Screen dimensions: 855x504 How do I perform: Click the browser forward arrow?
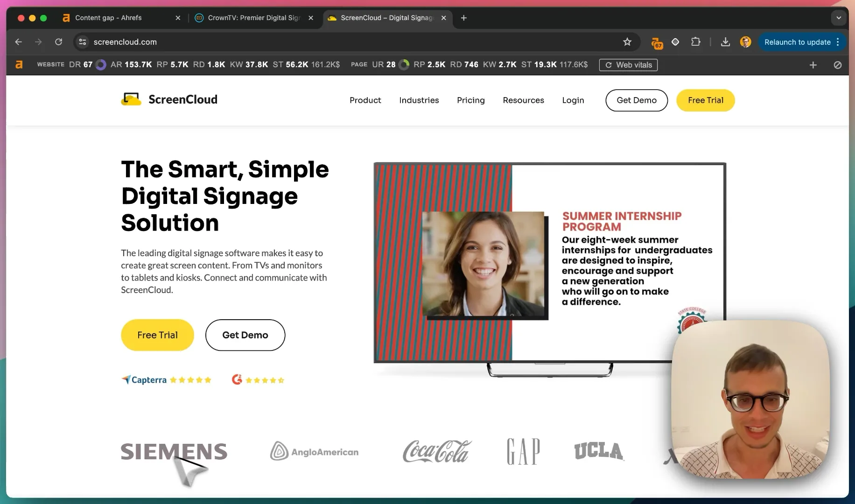pyautogui.click(x=38, y=42)
